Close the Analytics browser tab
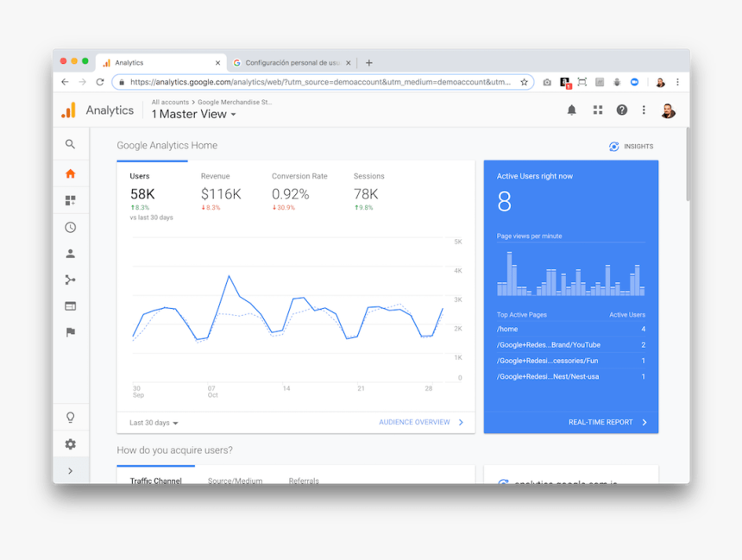This screenshot has height=560, width=742. click(217, 62)
